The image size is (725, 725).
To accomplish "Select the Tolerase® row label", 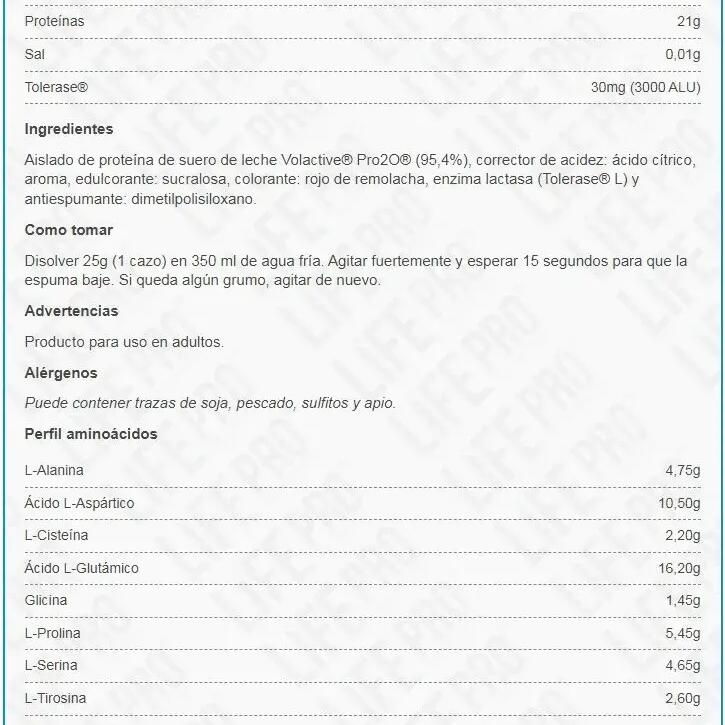I will pyautogui.click(x=56, y=87).
